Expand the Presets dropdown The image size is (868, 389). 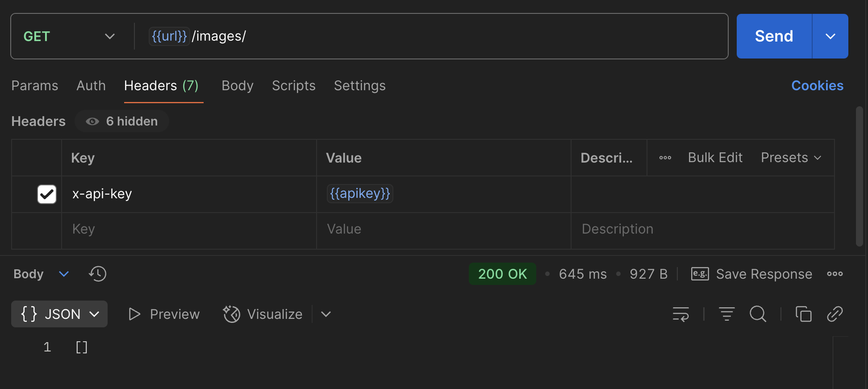(791, 158)
